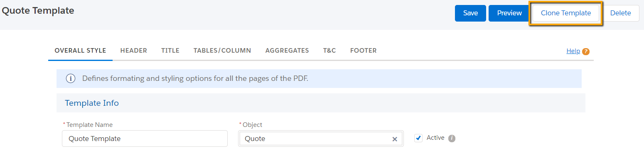This screenshot has width=644, height=163.
Task: Delete the quote template
Action: [x=621, y=13]
